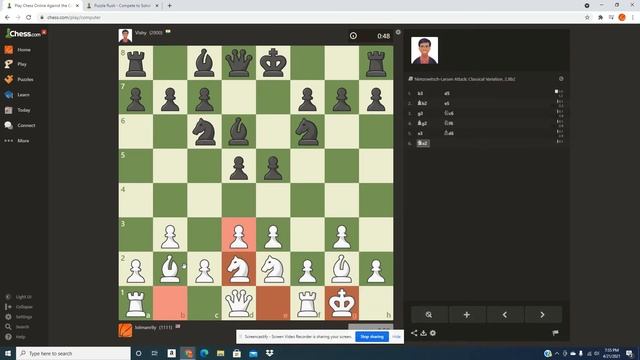Click the Windows taskbar search box

(73, 353)
